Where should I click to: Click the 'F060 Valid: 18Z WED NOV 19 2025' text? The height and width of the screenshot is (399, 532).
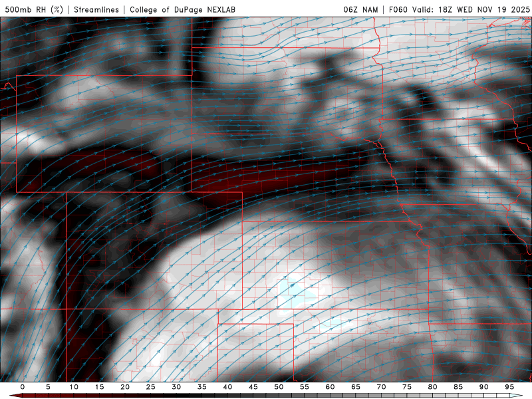coord(460,9)
